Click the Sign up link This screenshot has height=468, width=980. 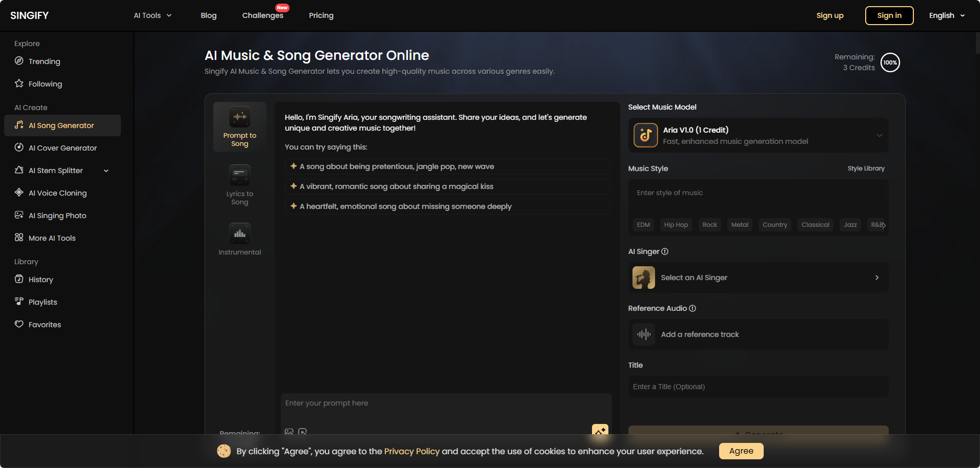click(x=830, y=15)
